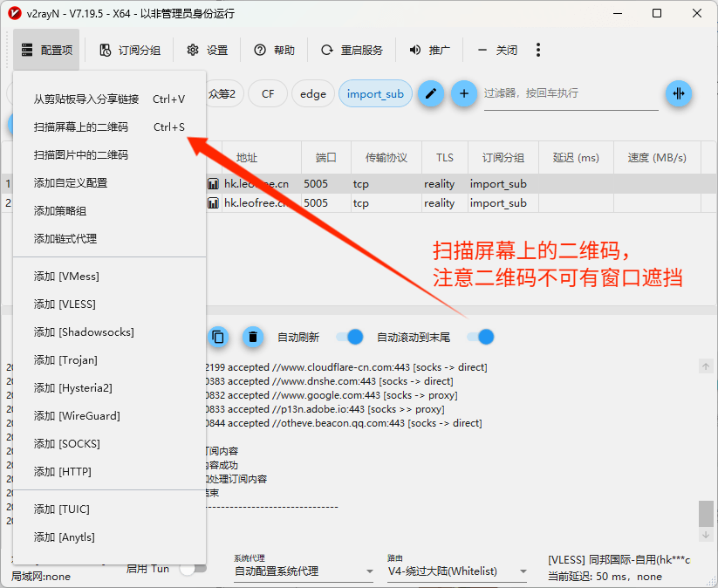This screenshot has height=588, width=718.
Task: Choose 添加 [TUIC] menu entry
Action: [109, 509]
